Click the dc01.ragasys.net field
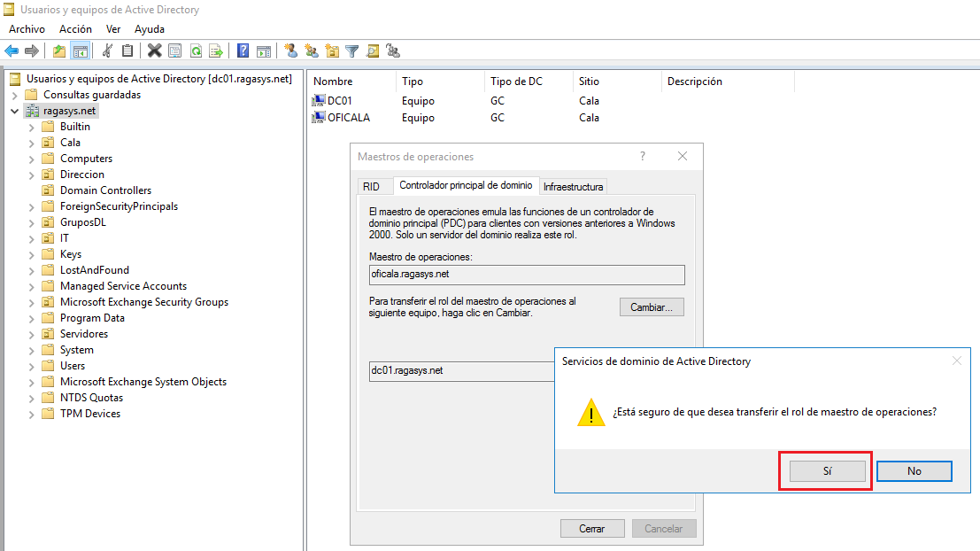980x551 pixels. click(462, 371)
